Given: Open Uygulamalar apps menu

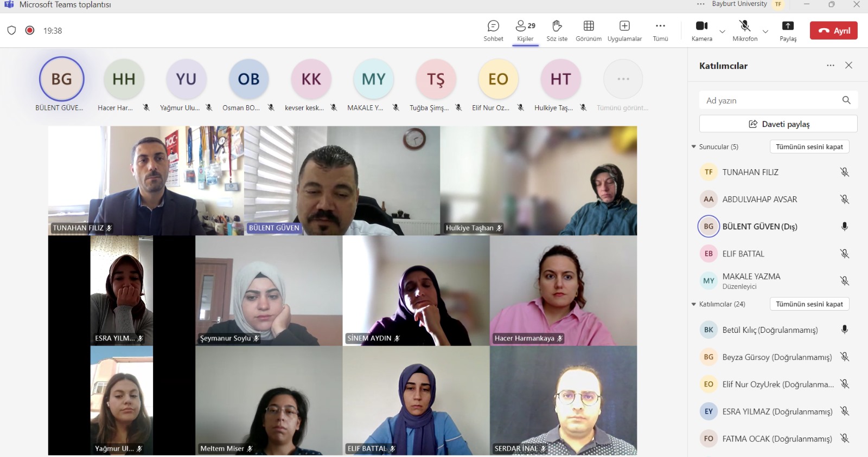Looking at the screenshot, I should pos(624,31).
